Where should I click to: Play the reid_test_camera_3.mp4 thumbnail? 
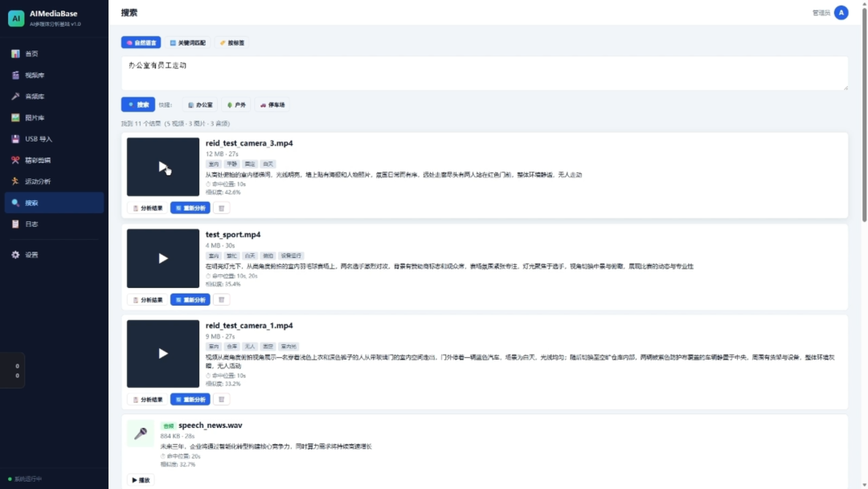click(162, 166)
